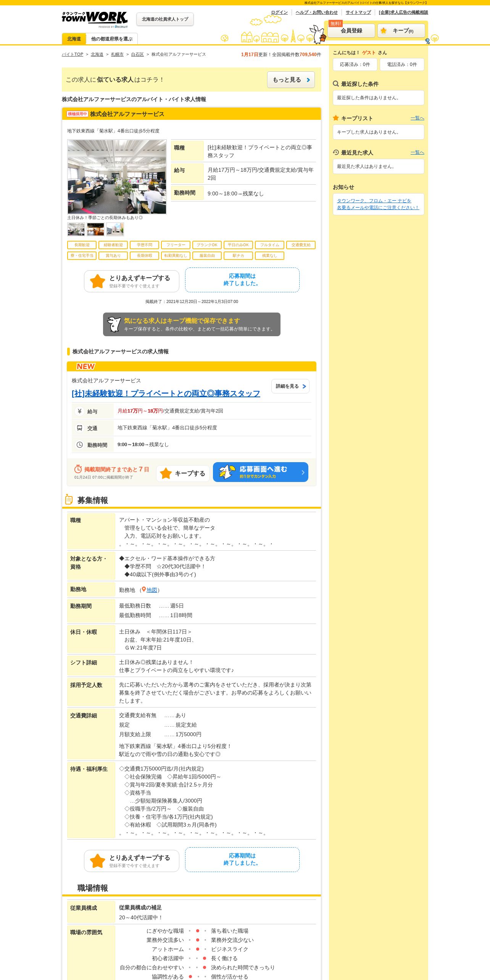The height and width of the screenshot is (980, 490).
Task: Select the third building thumbnail
Action: [115, 229]
